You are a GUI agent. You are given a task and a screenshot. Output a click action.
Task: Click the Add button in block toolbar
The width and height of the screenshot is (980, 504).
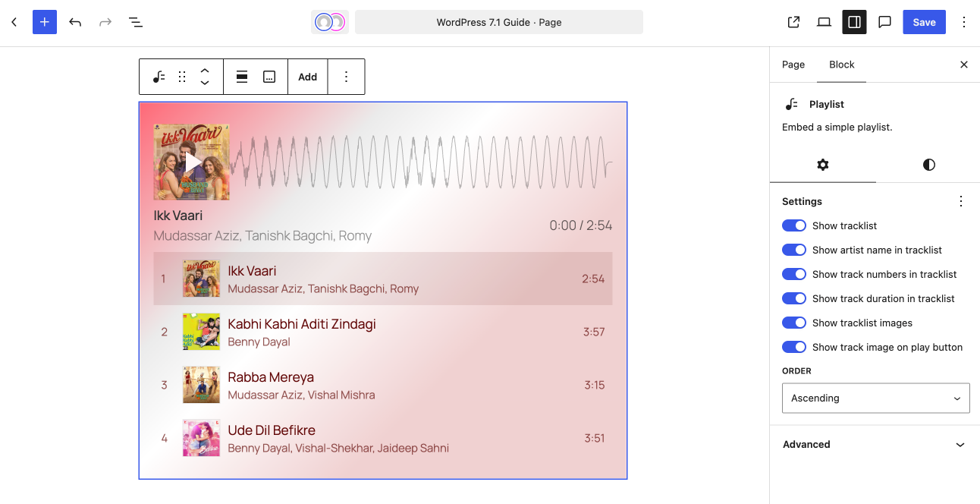307,77
